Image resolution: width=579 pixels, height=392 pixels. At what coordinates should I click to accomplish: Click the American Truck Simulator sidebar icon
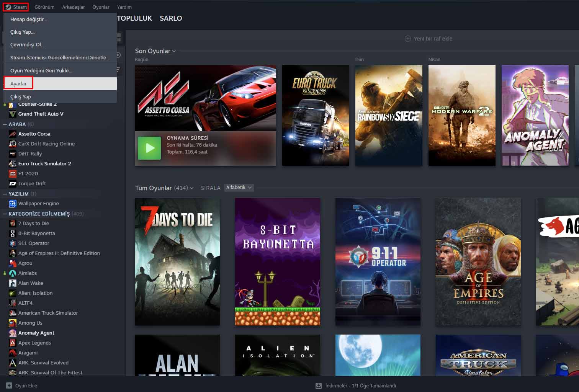point(12,313)
